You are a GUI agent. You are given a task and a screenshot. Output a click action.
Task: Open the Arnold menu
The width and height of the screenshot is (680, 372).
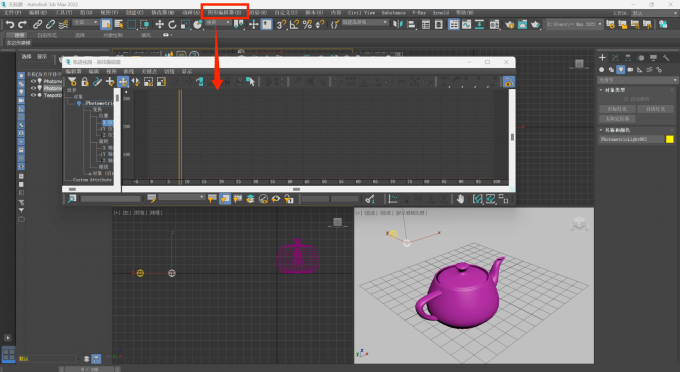tap(441, 13)
